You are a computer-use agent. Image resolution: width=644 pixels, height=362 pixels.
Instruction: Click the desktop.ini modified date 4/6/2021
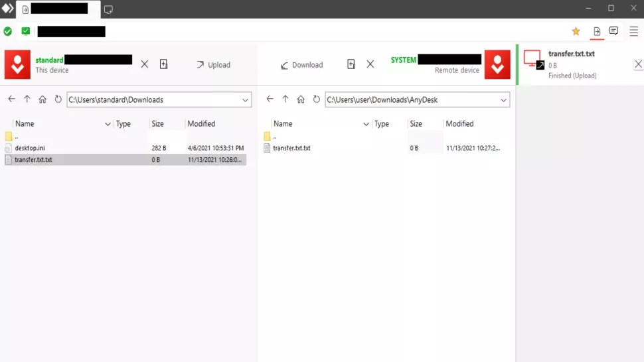pyautogui.click(x=216, y=148)
